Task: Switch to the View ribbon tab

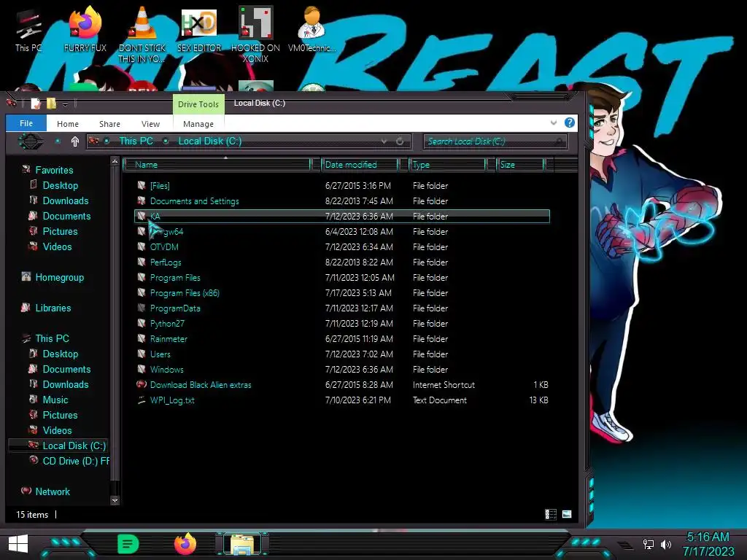Action: pos(150,124)
